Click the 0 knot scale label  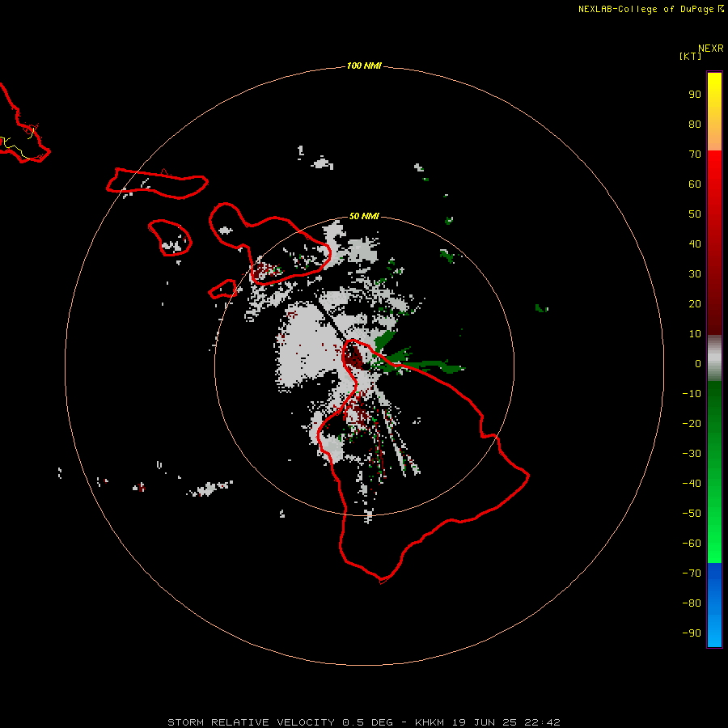(698, 363)
